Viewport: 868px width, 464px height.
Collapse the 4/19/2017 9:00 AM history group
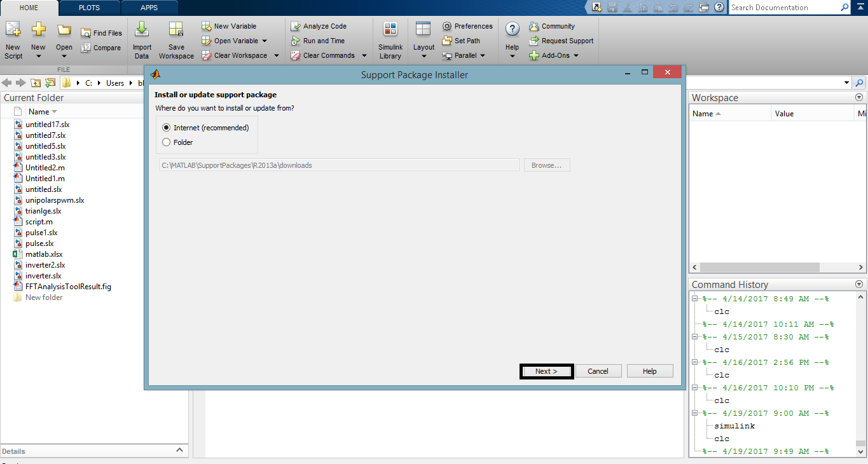(x=694, y=413)
